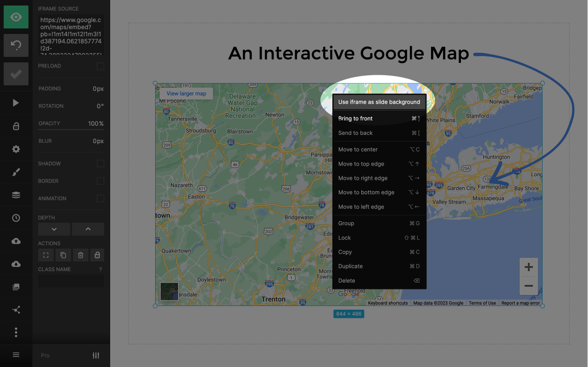Open the three-dot overflow menu
588x367 pixels.
coord(16,332)
